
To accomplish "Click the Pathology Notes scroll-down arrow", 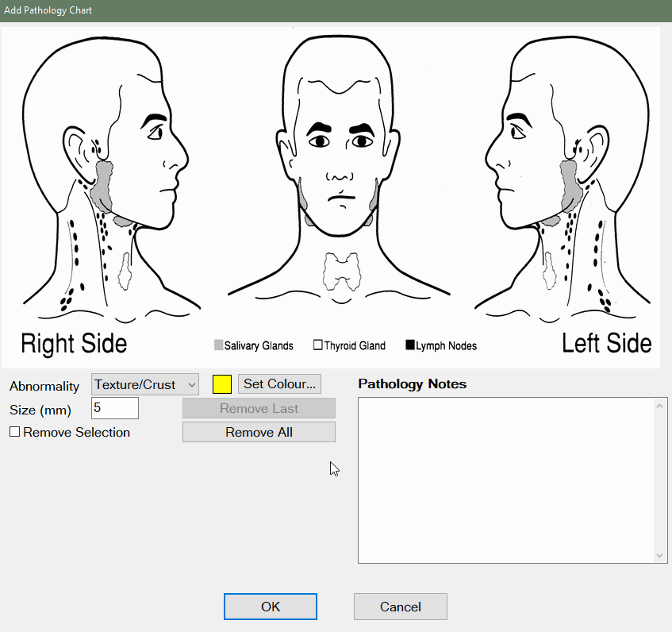I will coord(659,556).
